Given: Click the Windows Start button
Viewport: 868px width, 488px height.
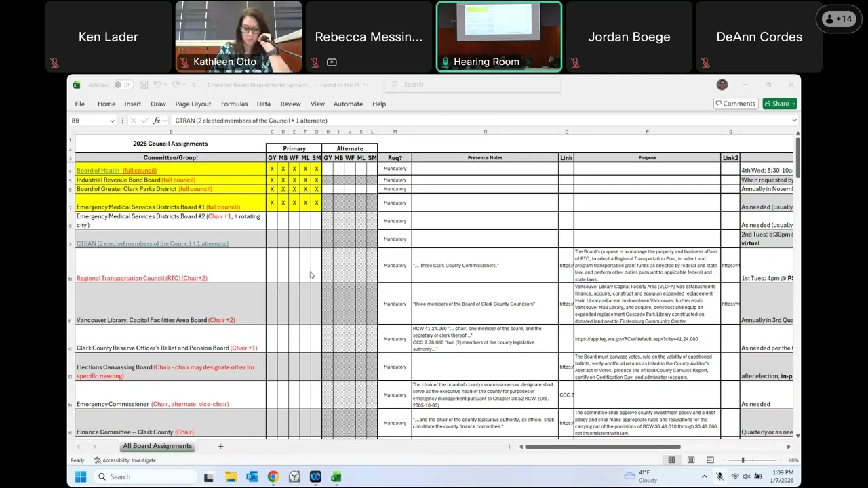Looking at the screenshot, I should 81,476.
